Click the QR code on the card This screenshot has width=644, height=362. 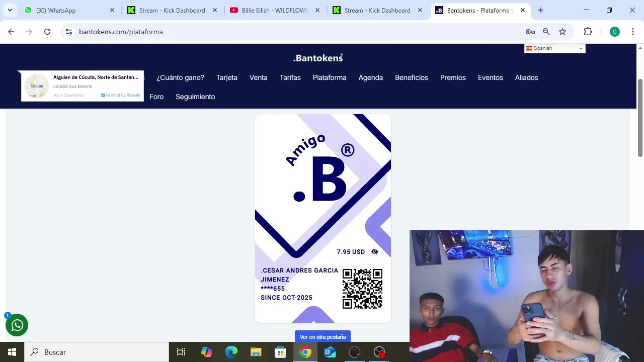[x=362, y=289]
